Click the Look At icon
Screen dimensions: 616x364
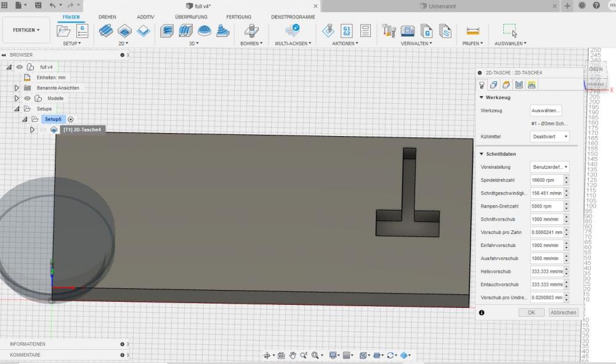click(281, 355)
